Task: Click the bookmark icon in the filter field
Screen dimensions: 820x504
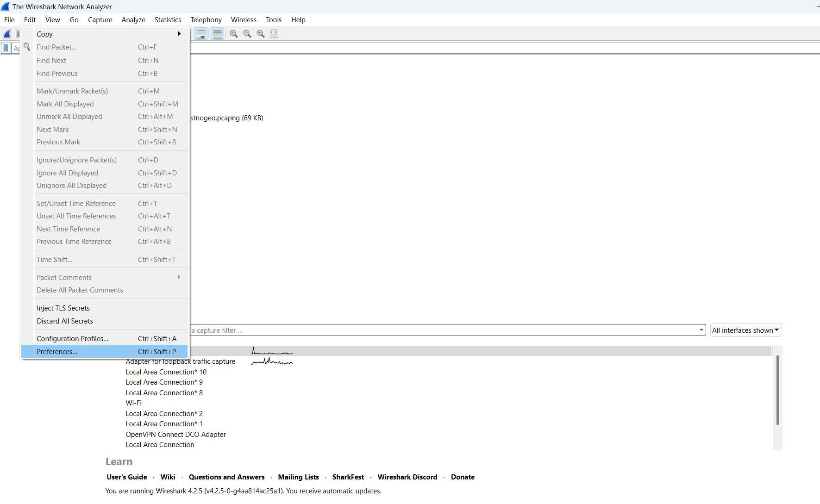Action: [6, 48]
